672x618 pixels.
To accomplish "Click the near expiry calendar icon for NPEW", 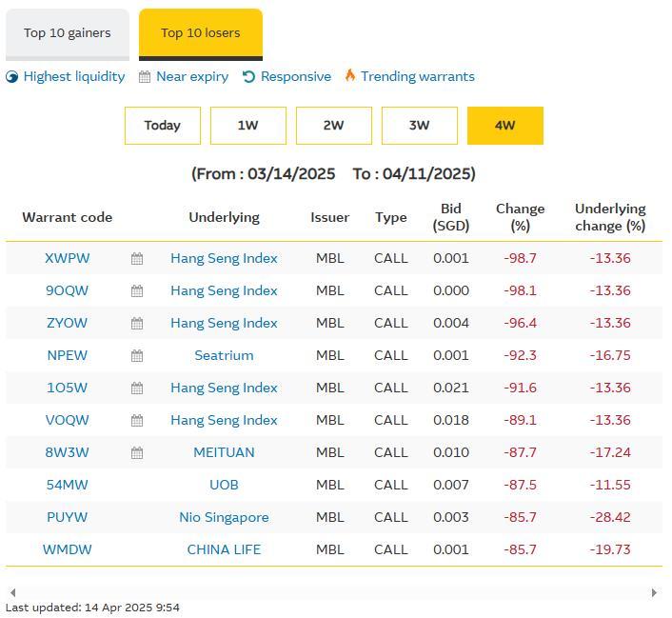I will [x=137, y=356].
